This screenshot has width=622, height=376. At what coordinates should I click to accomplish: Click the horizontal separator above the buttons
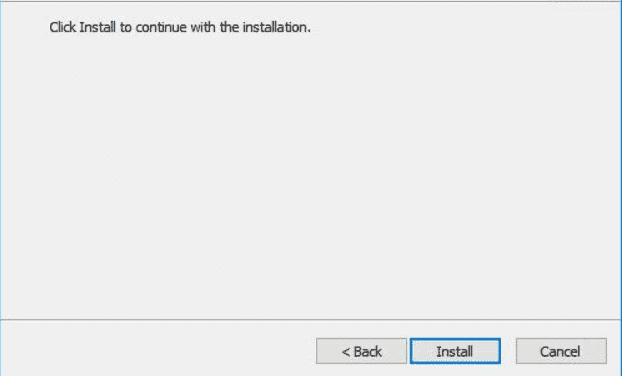pyautogui.click(x=311, y=320)
